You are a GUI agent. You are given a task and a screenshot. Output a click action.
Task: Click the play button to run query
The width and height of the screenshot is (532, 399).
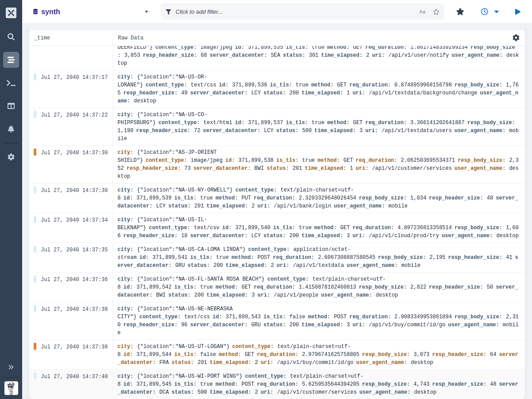click(517, 12)
